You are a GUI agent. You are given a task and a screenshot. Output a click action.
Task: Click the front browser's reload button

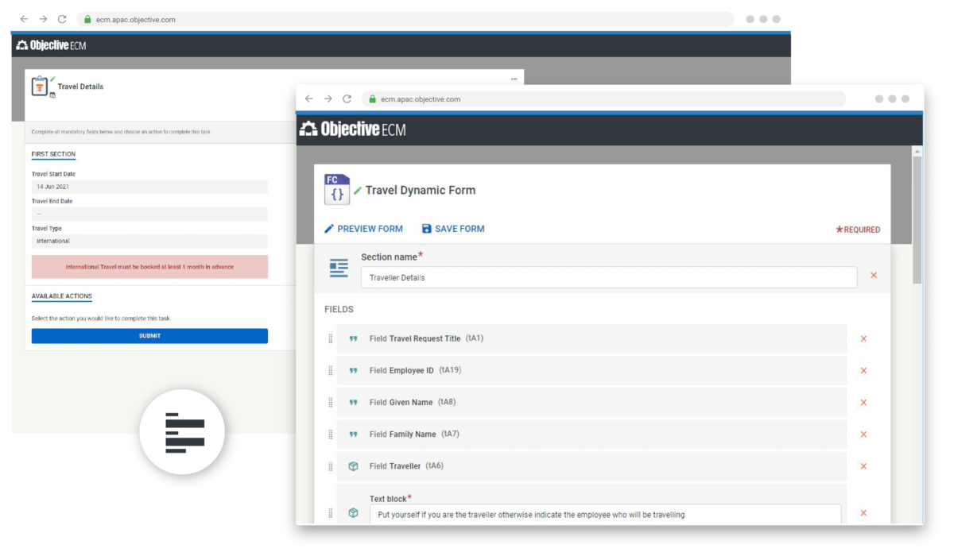tap(347, 99)
